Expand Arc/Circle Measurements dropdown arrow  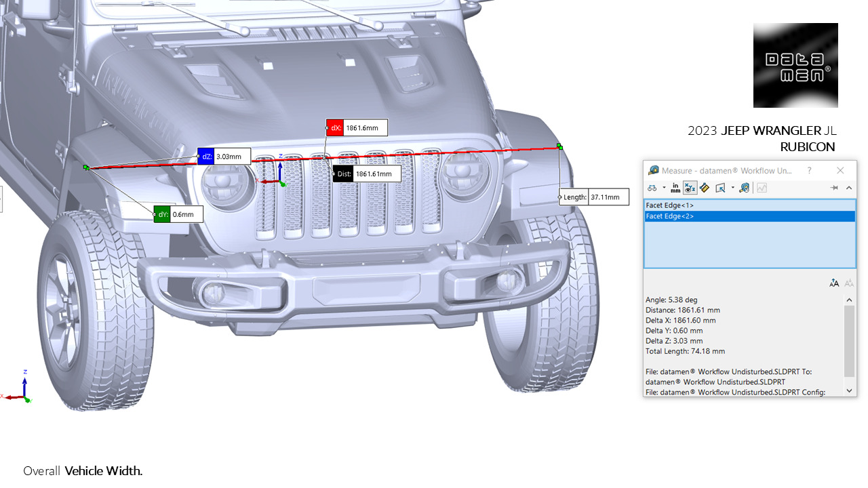point(664,188)
